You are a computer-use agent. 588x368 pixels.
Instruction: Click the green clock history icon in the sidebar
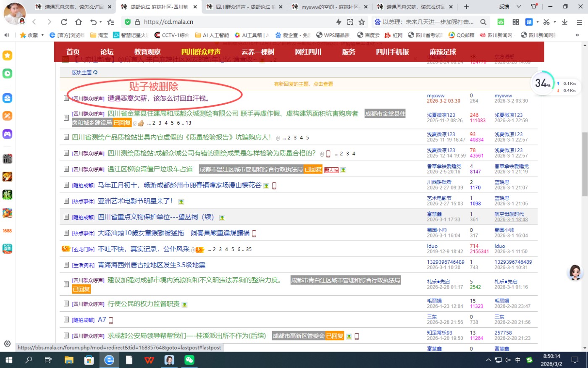(x=8, y=74)
